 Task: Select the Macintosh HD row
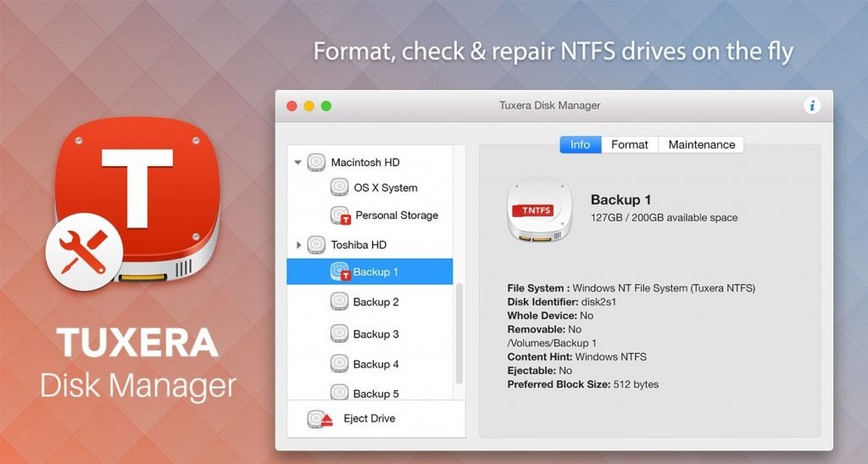[370, 162]
